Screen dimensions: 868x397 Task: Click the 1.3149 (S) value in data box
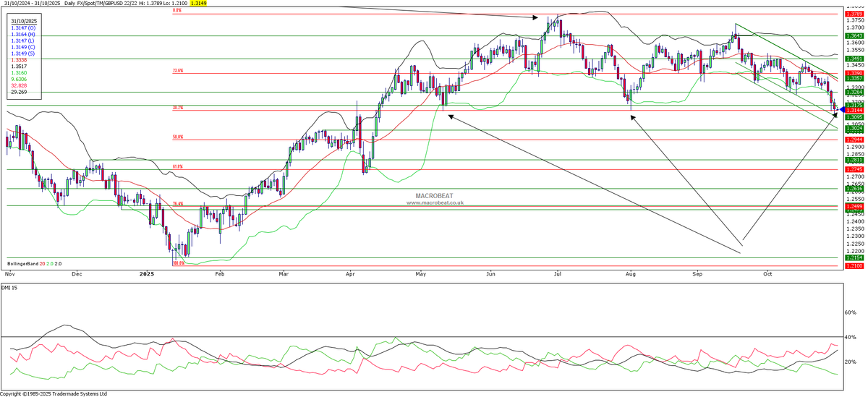[x=23, y=54]
